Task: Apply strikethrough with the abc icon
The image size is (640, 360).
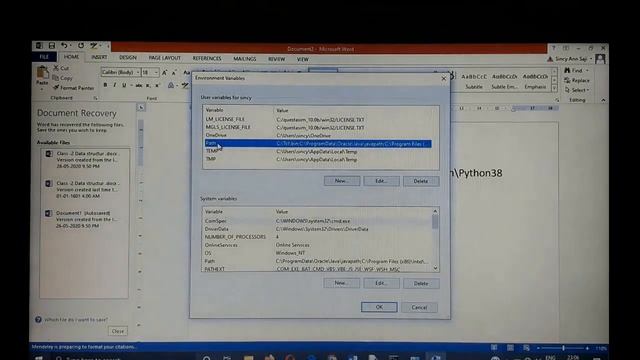Action: 139,85
